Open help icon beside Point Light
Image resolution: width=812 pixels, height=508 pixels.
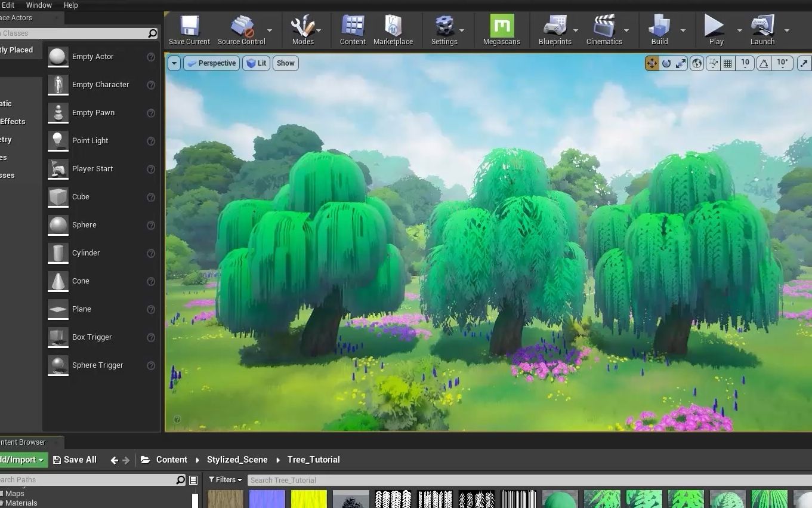(151, 141)
